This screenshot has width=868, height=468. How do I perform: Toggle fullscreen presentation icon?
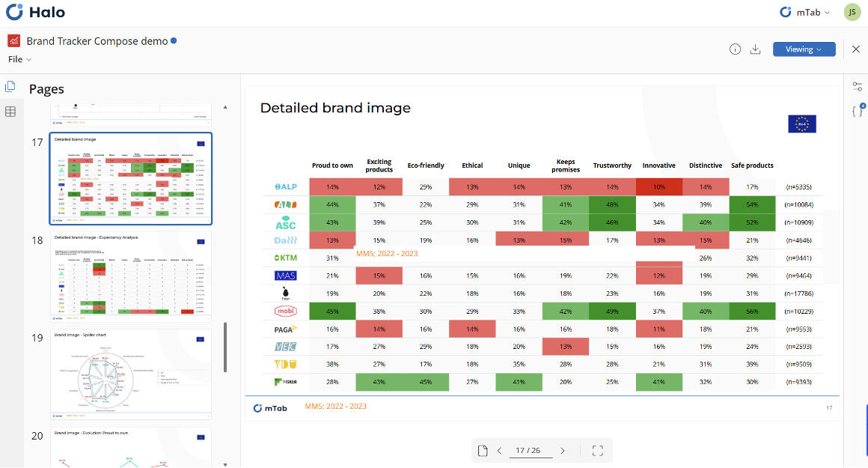(x=597, y=451)
